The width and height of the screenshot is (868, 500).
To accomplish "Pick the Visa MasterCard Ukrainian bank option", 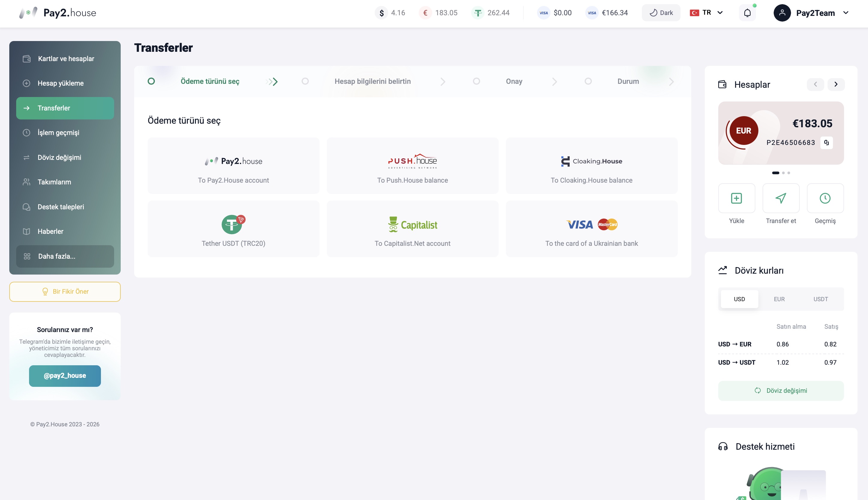I will click(592, 229).
